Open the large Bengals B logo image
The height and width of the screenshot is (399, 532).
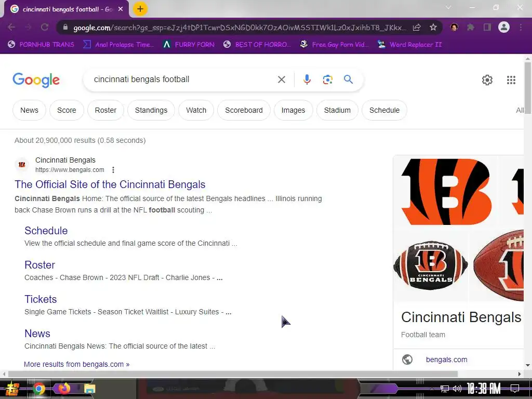[445, 192]
